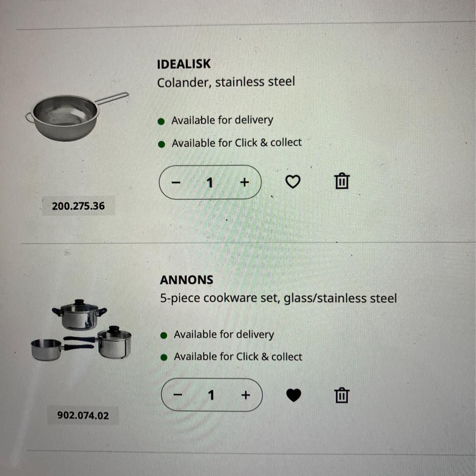
Task: Click the IDEALISK quantity number field
Action: tap(210, 182)
